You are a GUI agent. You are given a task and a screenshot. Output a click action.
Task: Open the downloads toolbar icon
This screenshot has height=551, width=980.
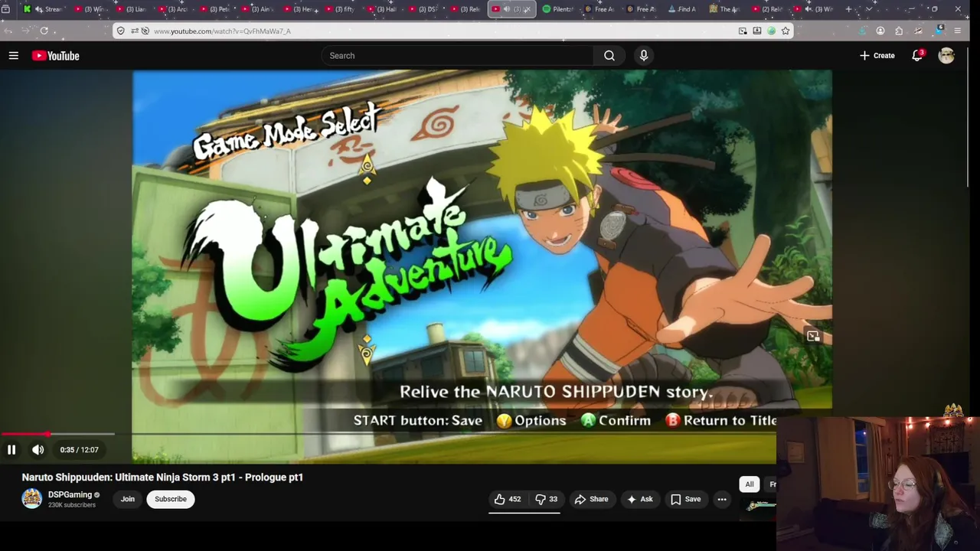[x=862, y=31]
